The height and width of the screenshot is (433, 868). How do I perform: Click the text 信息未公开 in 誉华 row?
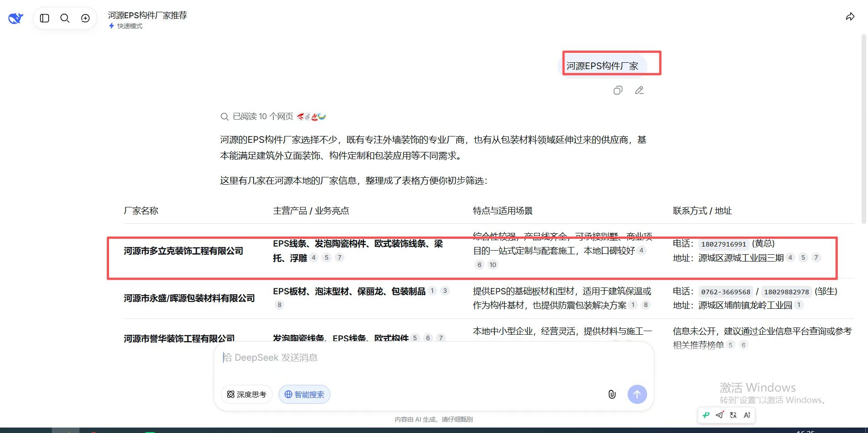point(694,331)
